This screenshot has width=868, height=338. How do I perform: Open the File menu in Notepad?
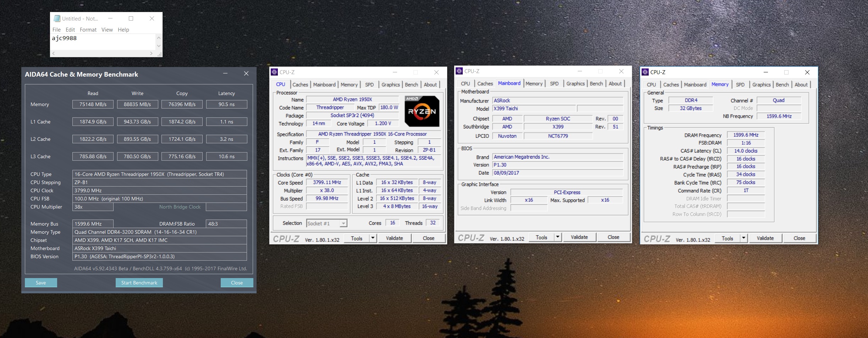[56, 30]
